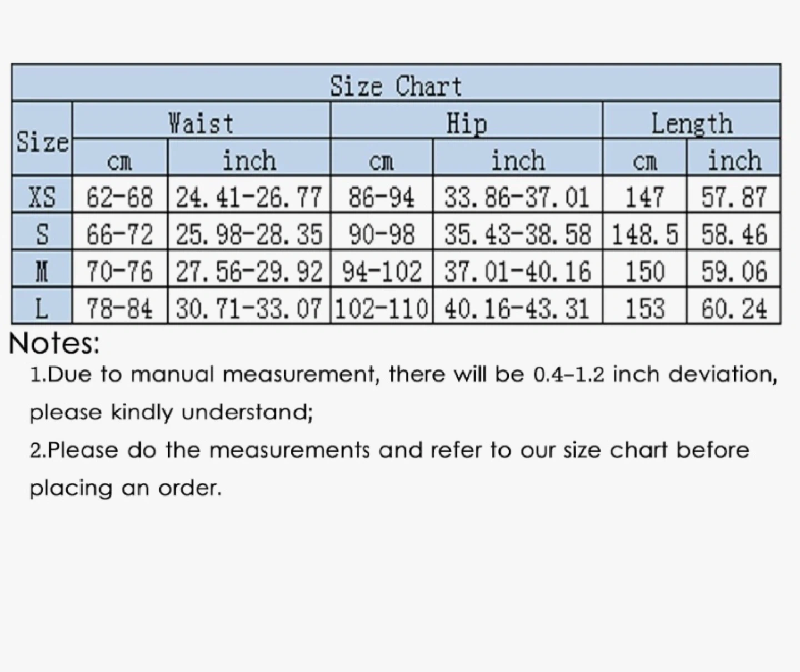Image resolution: width=800 pixels, height=672 pixels.
Task: Click the 25.98-28.35 waist inch cell
Action: [x=249, y=234]
